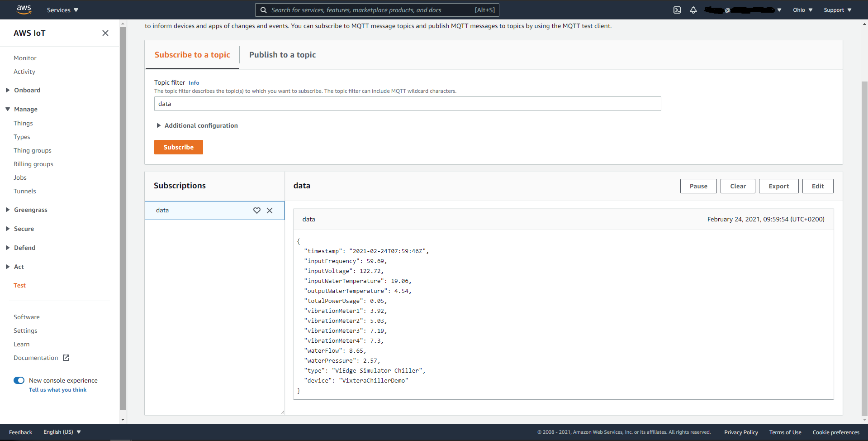Click the sidebar vertical scrollbar
The image size is (868, 441).
pyautogui.click(x=123, y=219)
